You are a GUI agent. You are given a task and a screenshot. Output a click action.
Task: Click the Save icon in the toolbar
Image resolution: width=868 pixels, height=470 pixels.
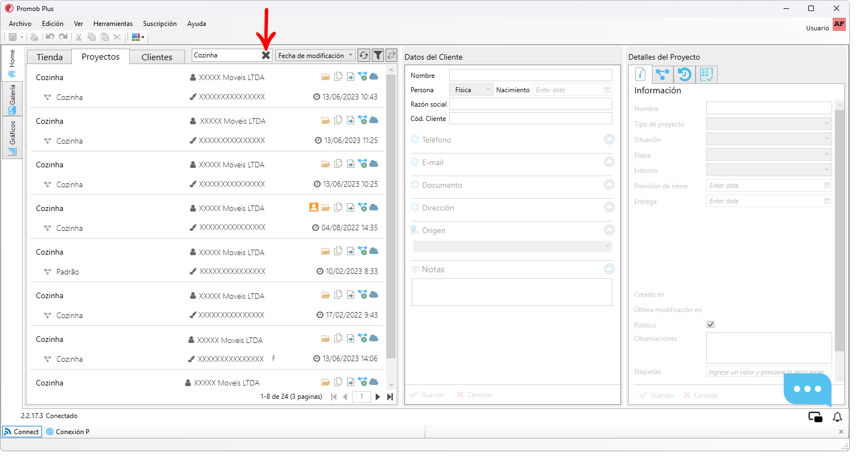12,37
